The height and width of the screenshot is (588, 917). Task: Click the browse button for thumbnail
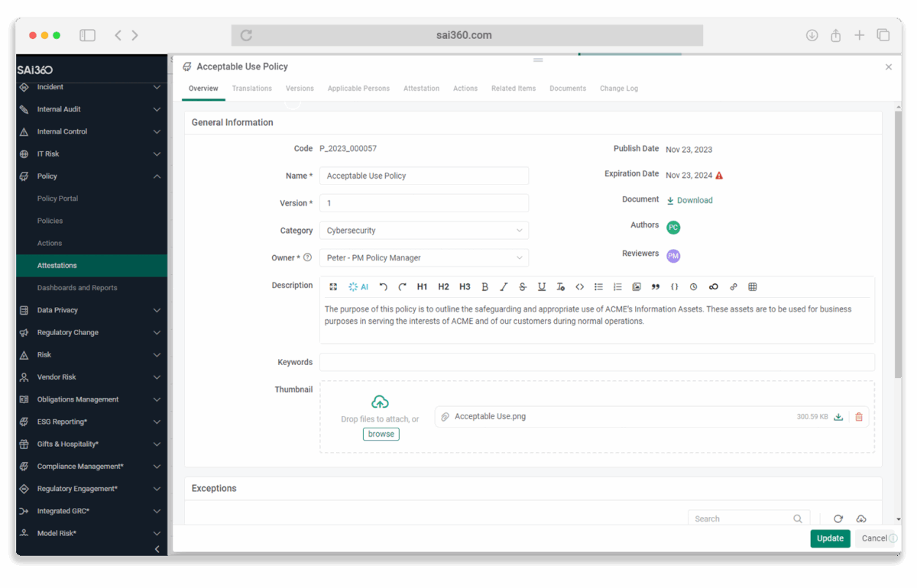click(381, 434)
